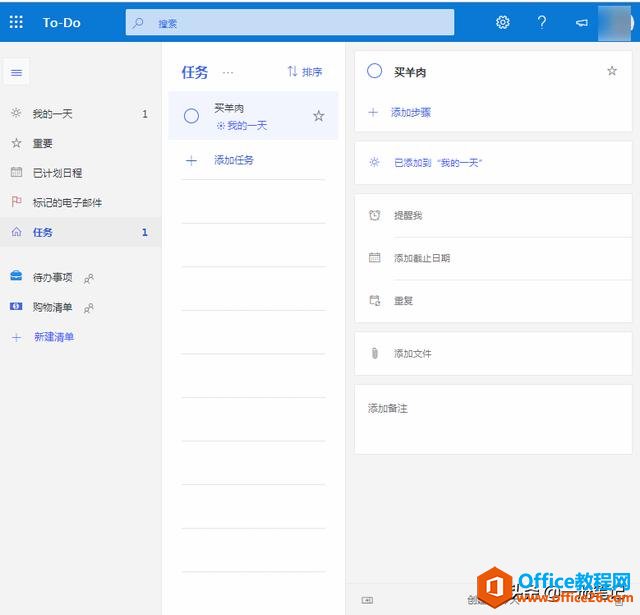
Task: Set a reminder via 提醒我
Action: 408,216
